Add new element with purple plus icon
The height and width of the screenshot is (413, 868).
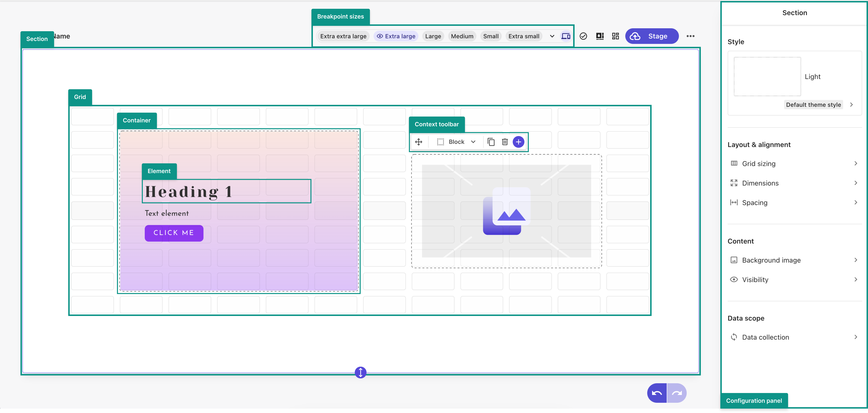coord(518,142)
